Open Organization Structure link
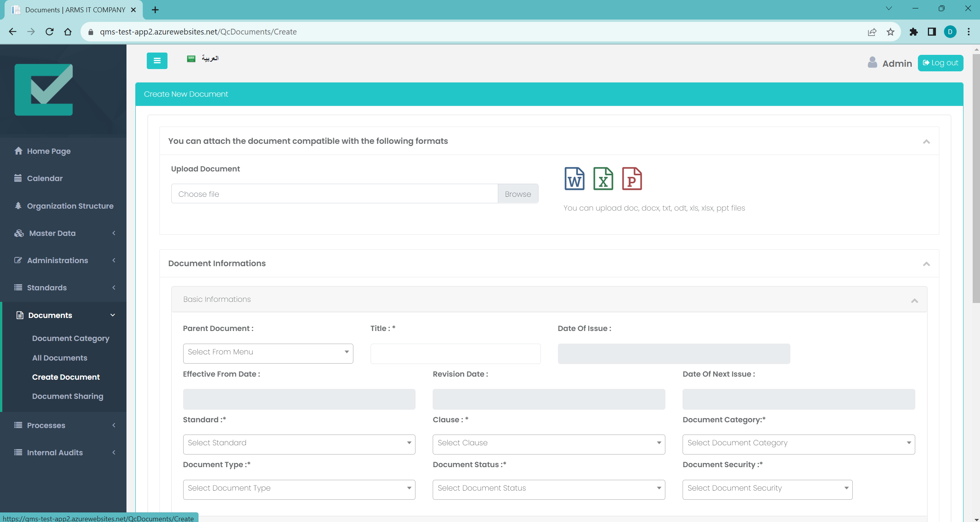 coord(70,206)
